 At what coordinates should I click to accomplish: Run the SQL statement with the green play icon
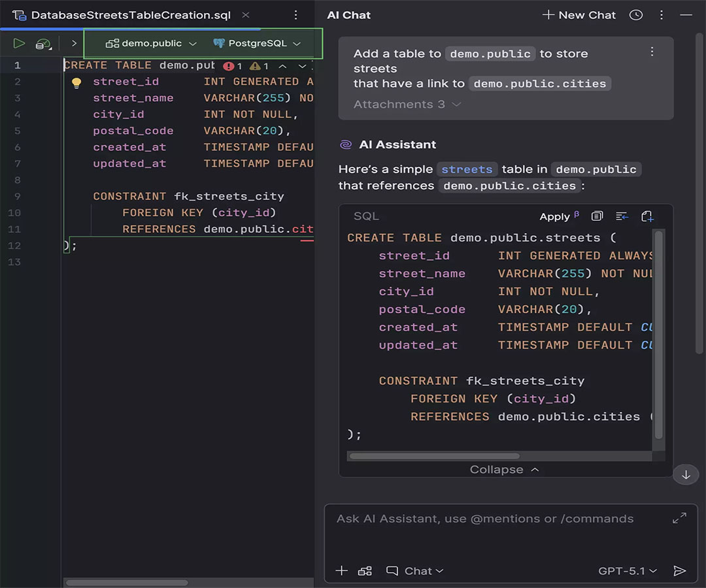(20, 44)
